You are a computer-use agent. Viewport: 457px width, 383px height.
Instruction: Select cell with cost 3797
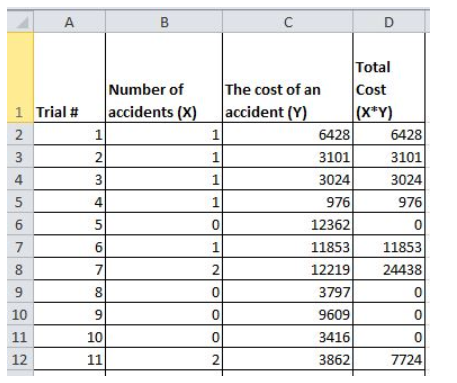coord(288,291)
